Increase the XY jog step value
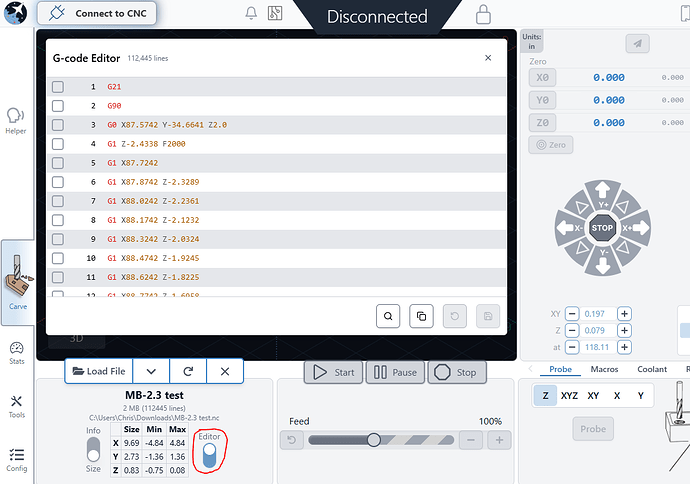The width and height of the screenshot is (690, 484). (625, 313)
